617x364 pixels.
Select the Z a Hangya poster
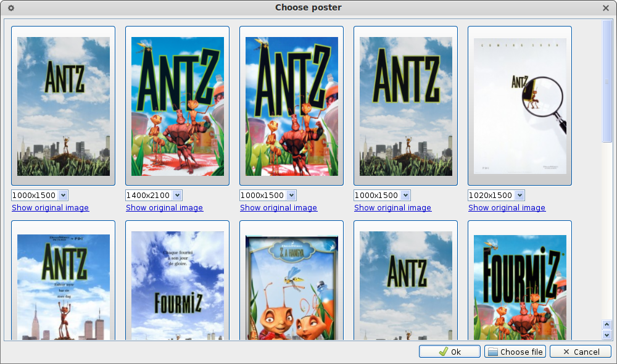pyautogui.click(x=292, y=280)
